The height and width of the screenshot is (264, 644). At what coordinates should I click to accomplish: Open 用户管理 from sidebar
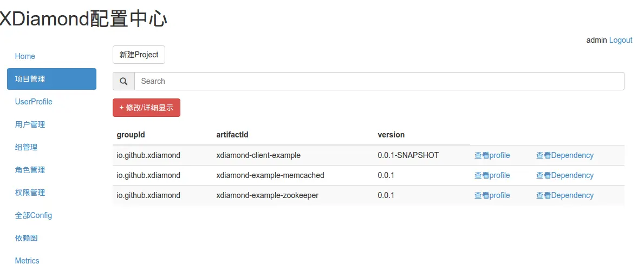[30, 124]
